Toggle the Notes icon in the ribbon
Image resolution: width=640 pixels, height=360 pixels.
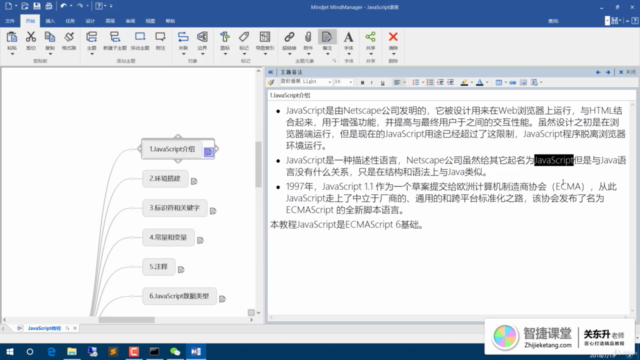327,37
